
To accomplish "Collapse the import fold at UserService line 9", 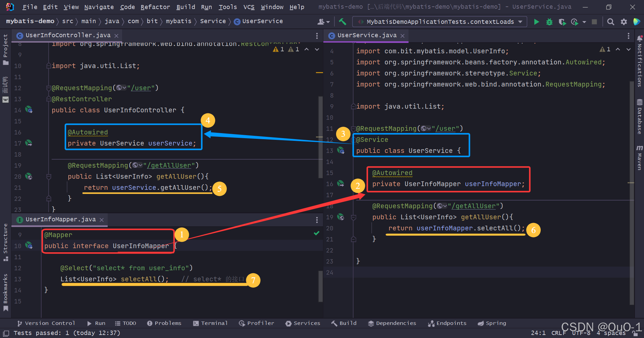I will click(353, 106).
